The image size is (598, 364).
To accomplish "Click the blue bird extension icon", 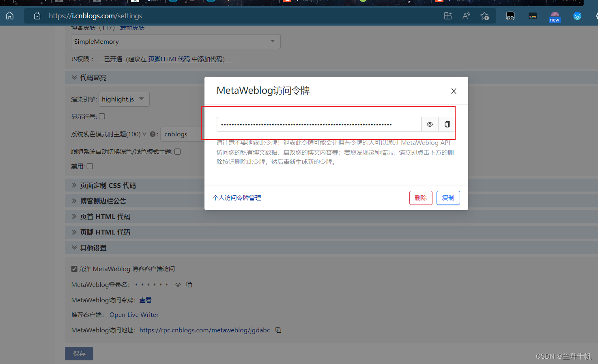I will pos(577,16).
